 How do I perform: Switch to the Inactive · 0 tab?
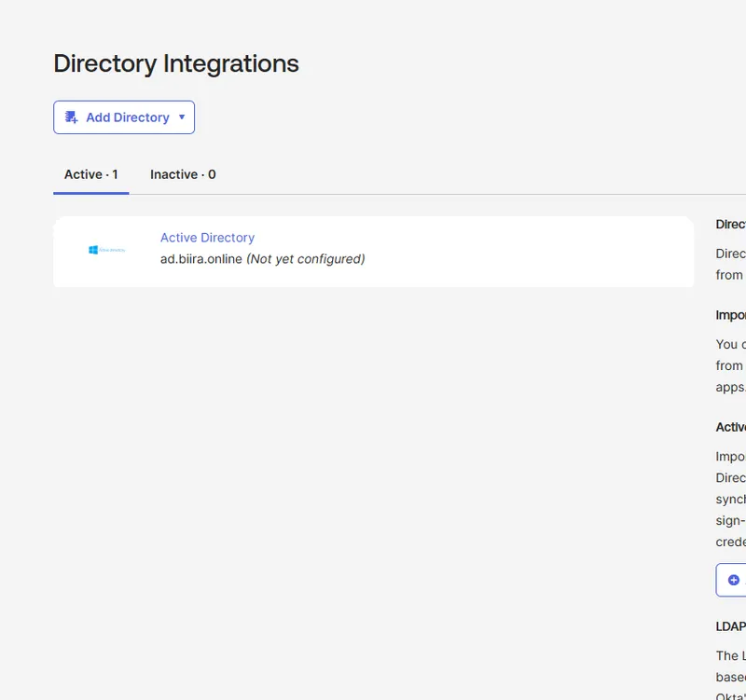(x=183, y=174)
